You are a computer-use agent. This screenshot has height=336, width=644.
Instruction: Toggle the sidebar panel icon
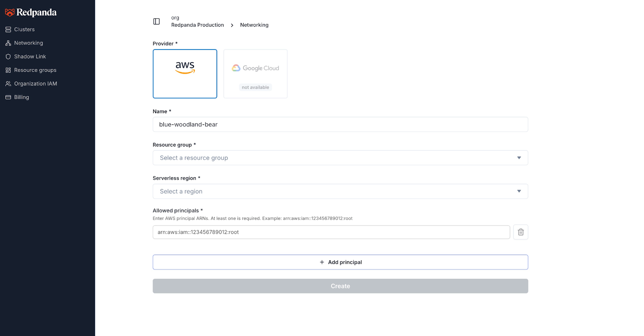pos(157,21)
